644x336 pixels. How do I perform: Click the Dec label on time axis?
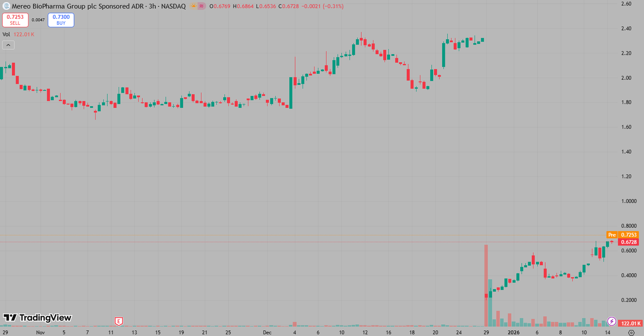[x=267, y=332]
